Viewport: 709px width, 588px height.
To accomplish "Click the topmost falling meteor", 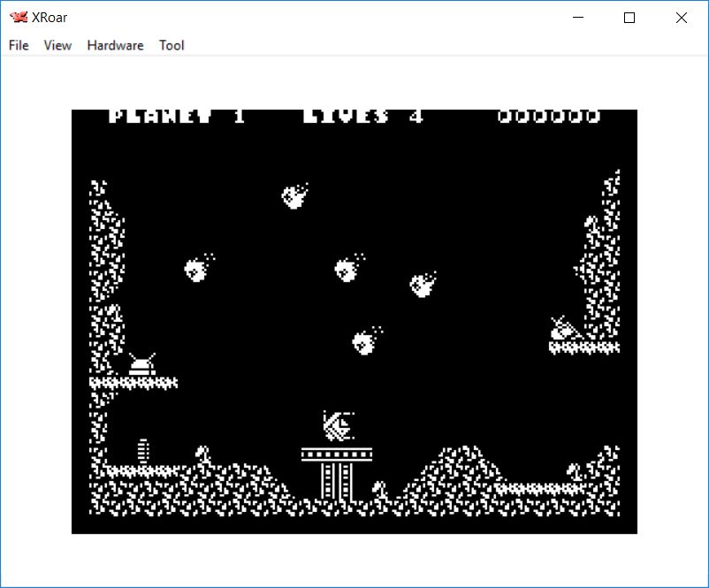I will [x=294, y=195].
